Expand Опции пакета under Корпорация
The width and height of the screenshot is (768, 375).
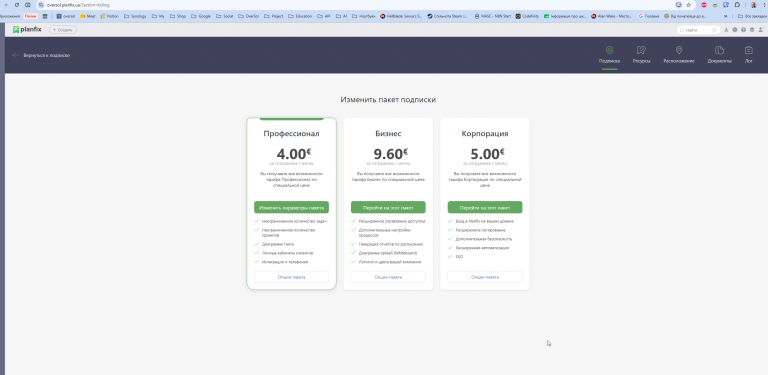click(x=485, y=277)
